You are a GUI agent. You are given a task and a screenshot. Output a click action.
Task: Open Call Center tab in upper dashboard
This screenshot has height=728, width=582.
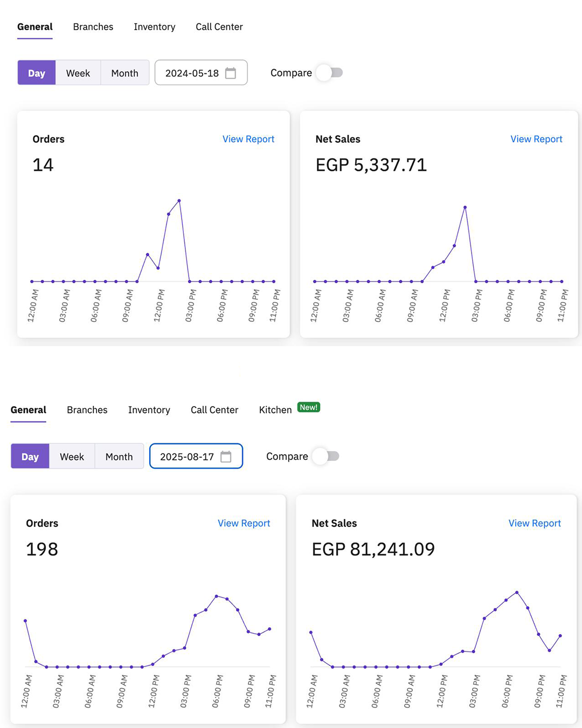click(x=219, y=27)
